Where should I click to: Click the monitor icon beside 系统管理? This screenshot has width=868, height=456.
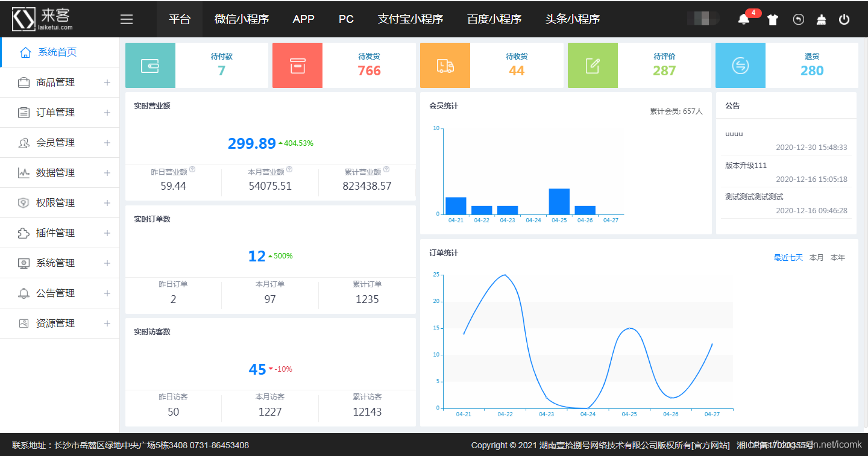pyautogui.click(x=24, y=263)
